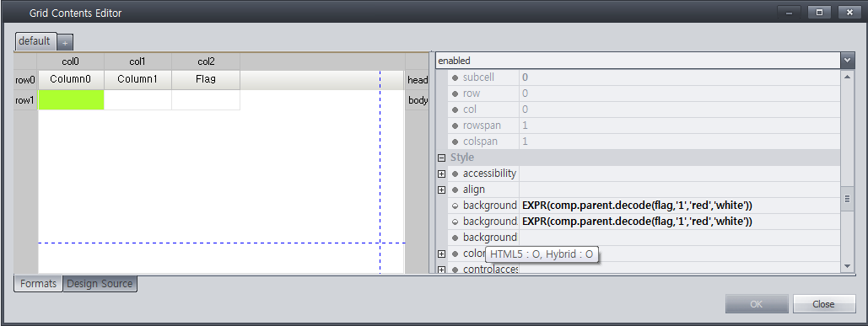Select the row0 row header
Screen dimensions: 868x326
click(x=25, y=80)
